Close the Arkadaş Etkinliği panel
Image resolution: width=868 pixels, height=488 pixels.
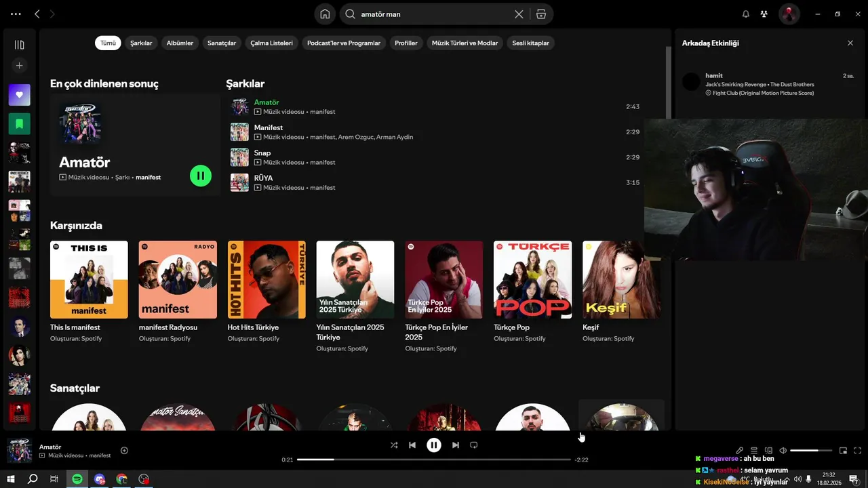point(850,43)
